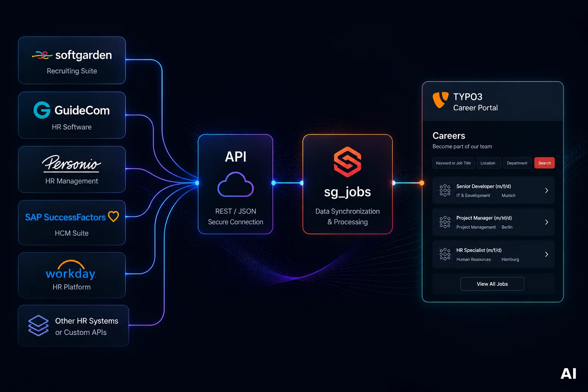Click the API heading text
588x392 pixels.
pos(235,157)
